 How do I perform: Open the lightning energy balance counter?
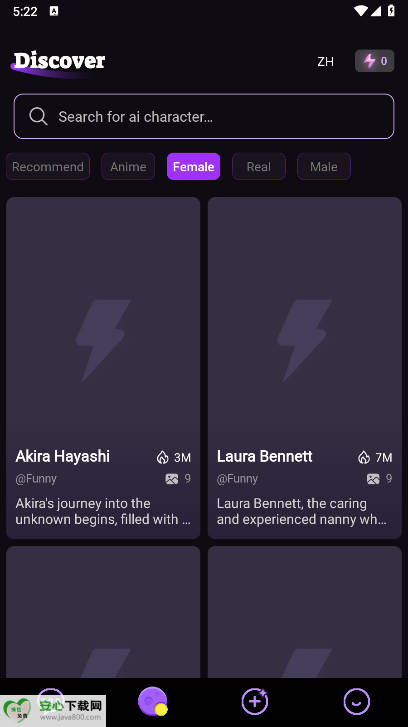coord(375,61)
